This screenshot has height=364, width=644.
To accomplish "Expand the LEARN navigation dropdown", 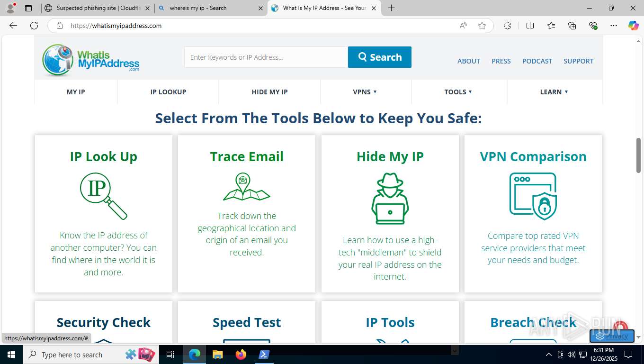I will 554,92.
